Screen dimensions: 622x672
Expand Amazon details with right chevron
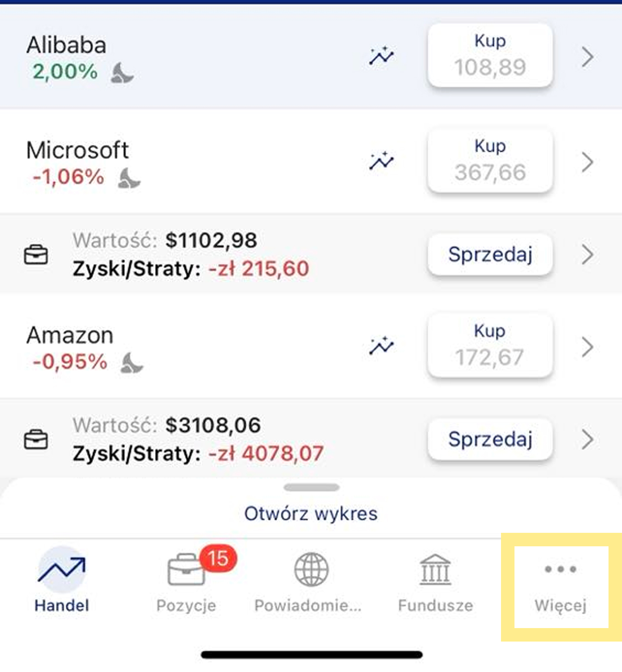pyautogui.click(x=587, y=347)
